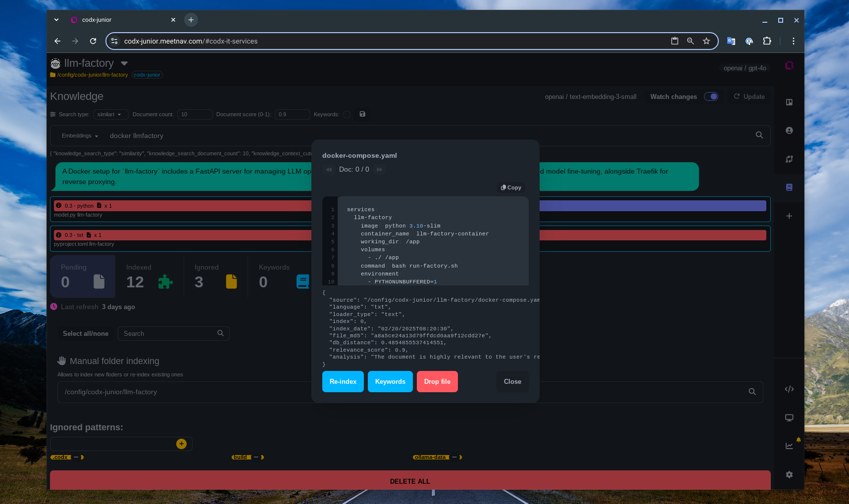Click the Update button
The width and height of the screenshot is (849, 504).
click(x=749, y=96)
